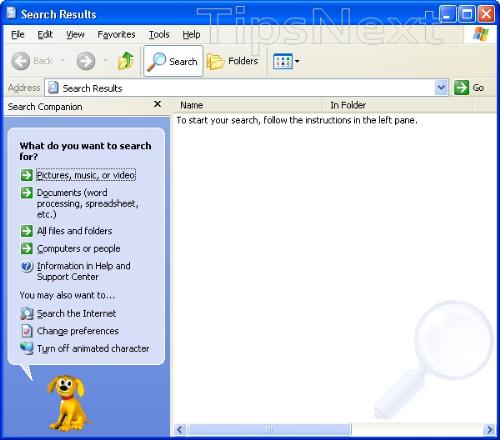Screen dimensions: 500x440
Task: Click the Windows flag logo
Action: coord(480,34)
